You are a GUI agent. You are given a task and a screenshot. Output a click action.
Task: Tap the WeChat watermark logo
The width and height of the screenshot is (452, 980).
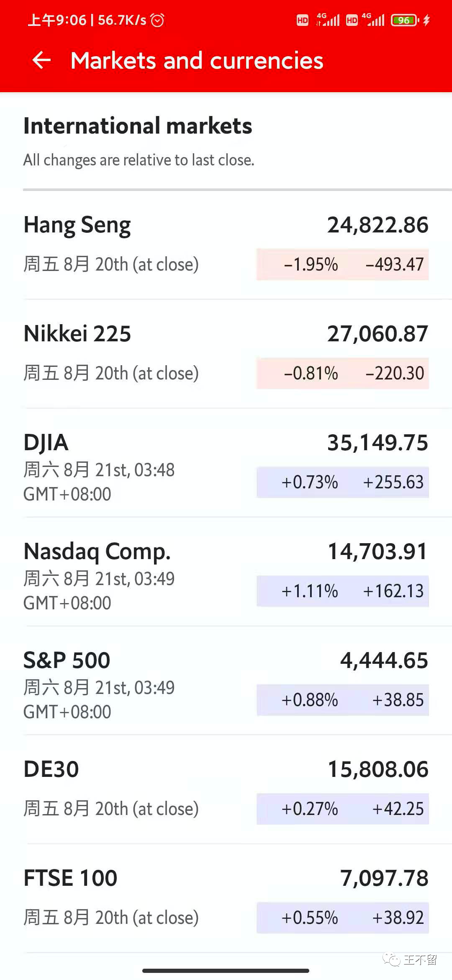coord(391,959)
